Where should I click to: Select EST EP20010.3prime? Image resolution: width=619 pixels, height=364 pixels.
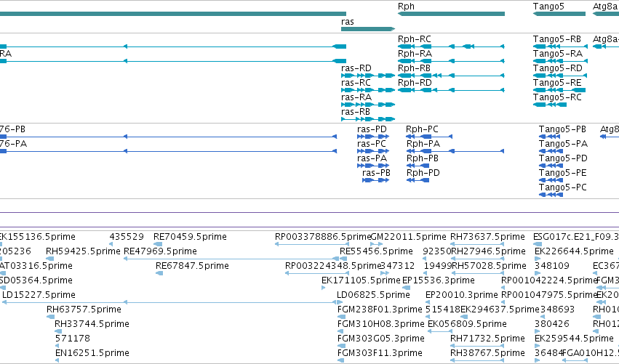461,295
